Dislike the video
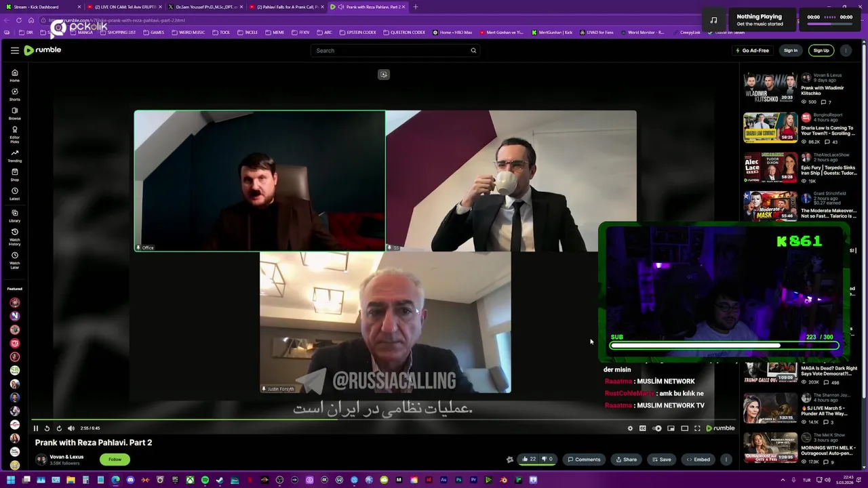The image size is (868, 488). 547,460
